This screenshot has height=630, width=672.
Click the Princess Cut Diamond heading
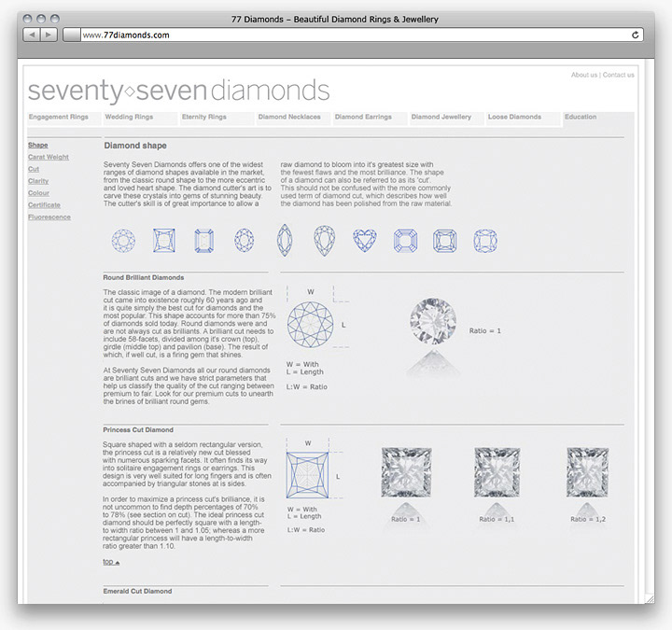(x=138, y=430)
